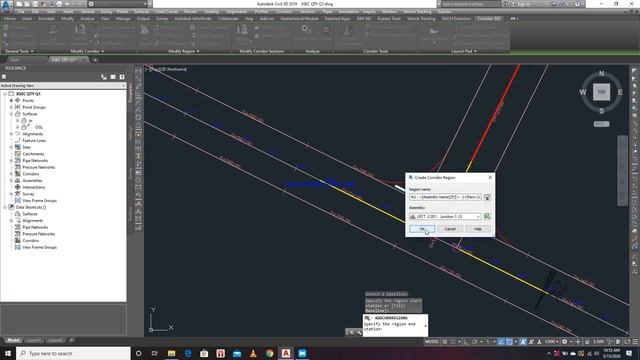Open VLC media player from taskbar
The image size is (640, 360).
pos(253,353)
